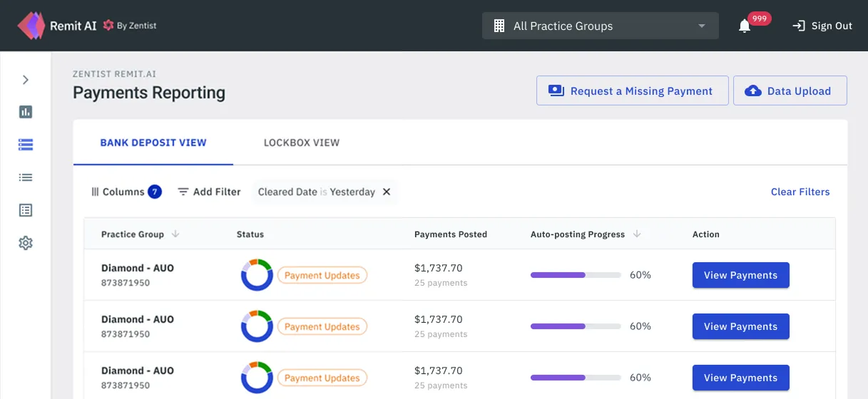Select the highlighted list view sidebar icon
The width and height of the screenshot is (868, 399).
26,145
